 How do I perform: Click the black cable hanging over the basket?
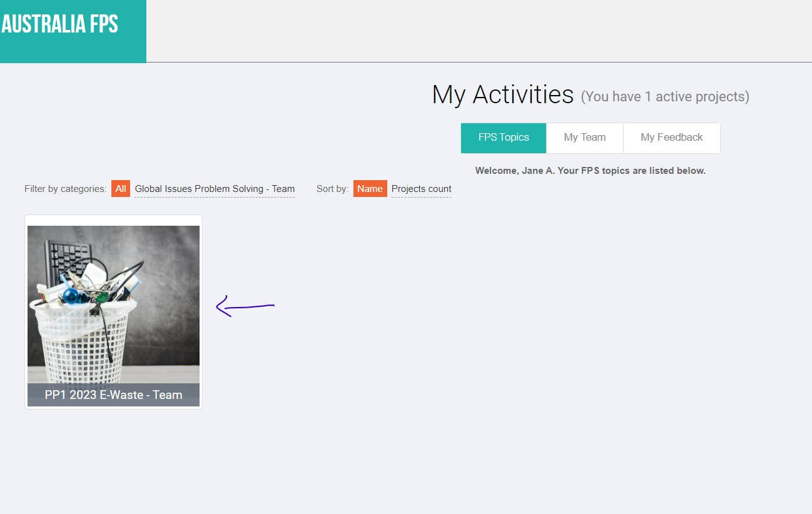106,338
